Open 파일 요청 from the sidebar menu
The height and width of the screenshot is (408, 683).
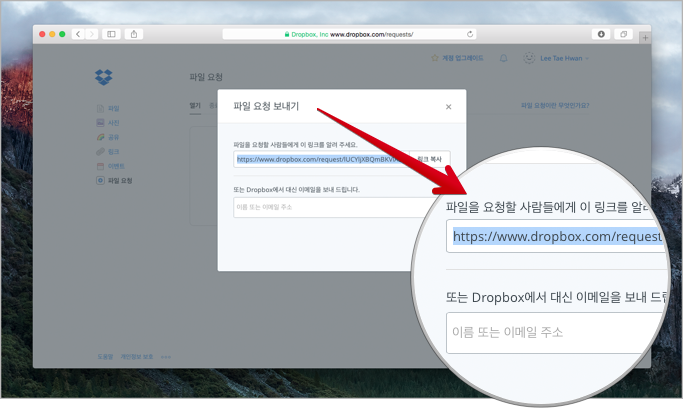[x=120, y=181]
